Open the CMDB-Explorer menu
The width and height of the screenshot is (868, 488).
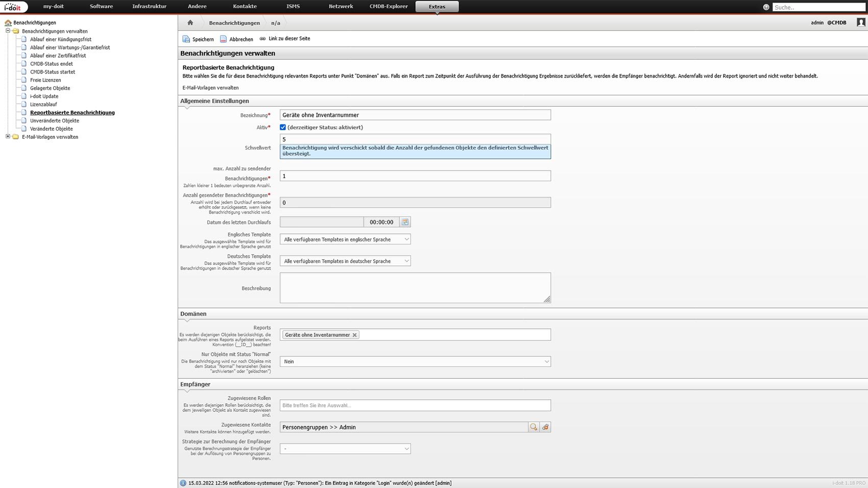pos(389,7)
